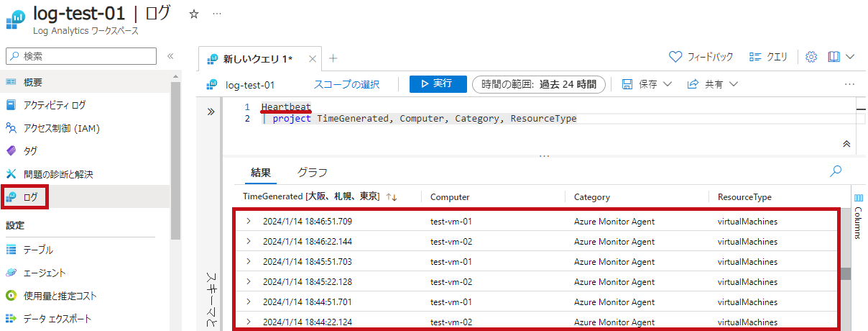The image size is (868, 331).
Task: Click test-vm-01 in the 18:46:51.709 row
Action: point(451,221)
